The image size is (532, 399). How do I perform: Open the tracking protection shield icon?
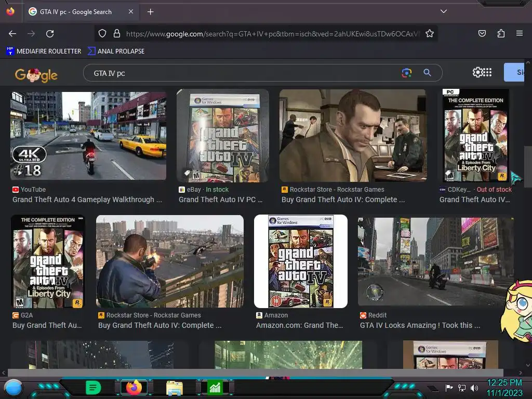(x=102, y=33)
